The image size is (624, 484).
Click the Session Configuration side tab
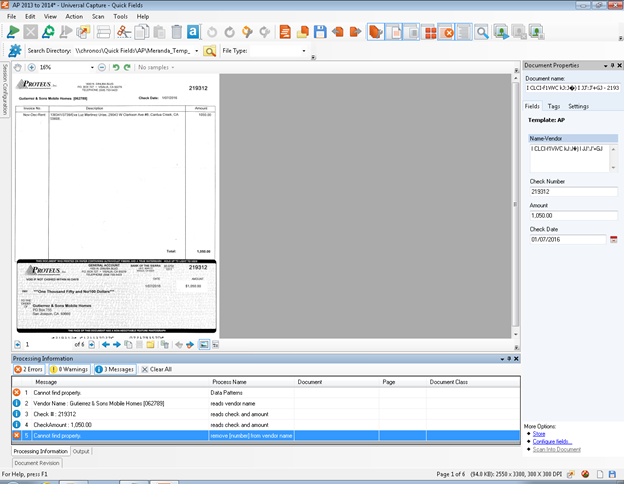click(5, 90)
